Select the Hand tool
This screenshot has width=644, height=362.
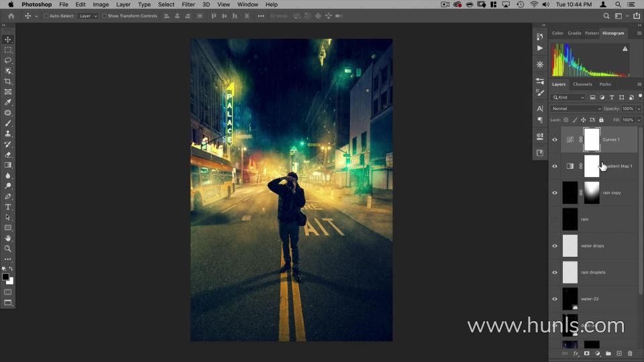pyautogui.click(x=8, y=239)
